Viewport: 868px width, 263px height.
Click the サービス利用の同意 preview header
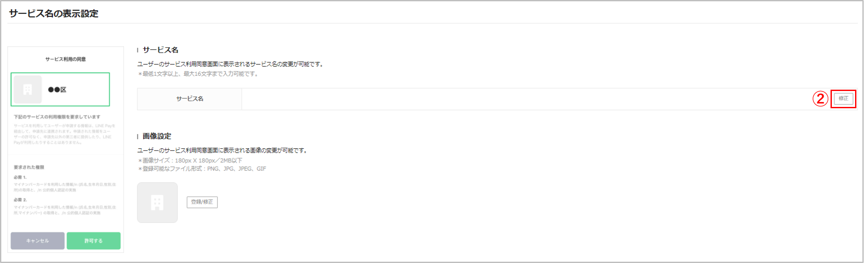click(x=65, y=59)
